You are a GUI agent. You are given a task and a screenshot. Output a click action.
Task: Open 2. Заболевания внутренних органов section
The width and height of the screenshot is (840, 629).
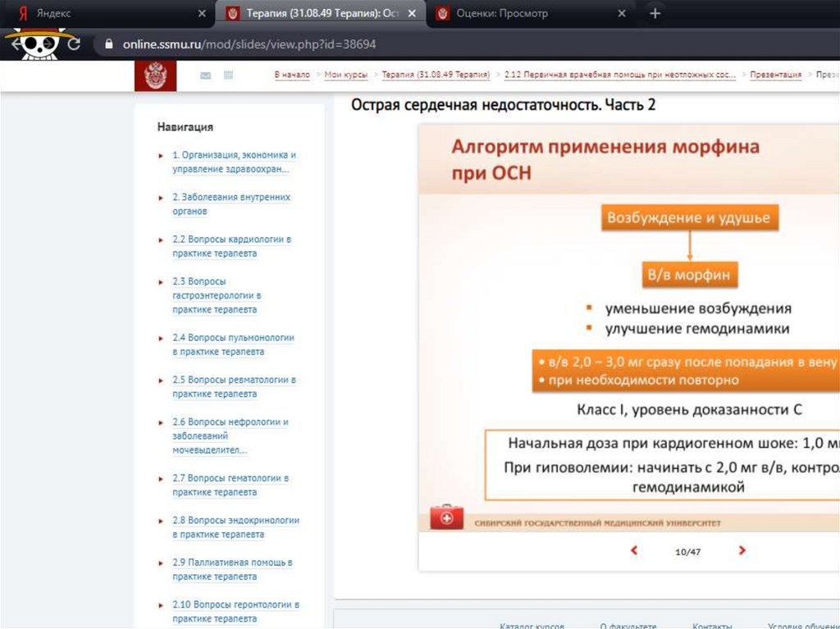[x=231, y=204]
